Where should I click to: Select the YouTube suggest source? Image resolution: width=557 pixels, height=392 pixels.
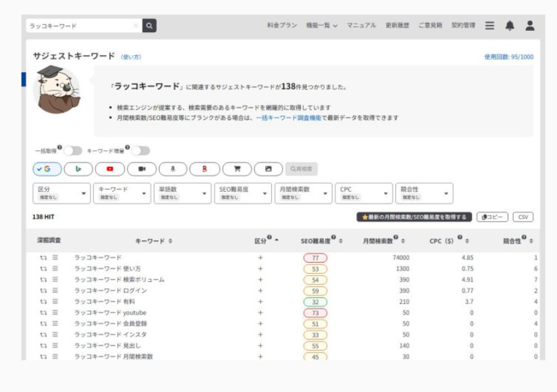coord(110,169)
